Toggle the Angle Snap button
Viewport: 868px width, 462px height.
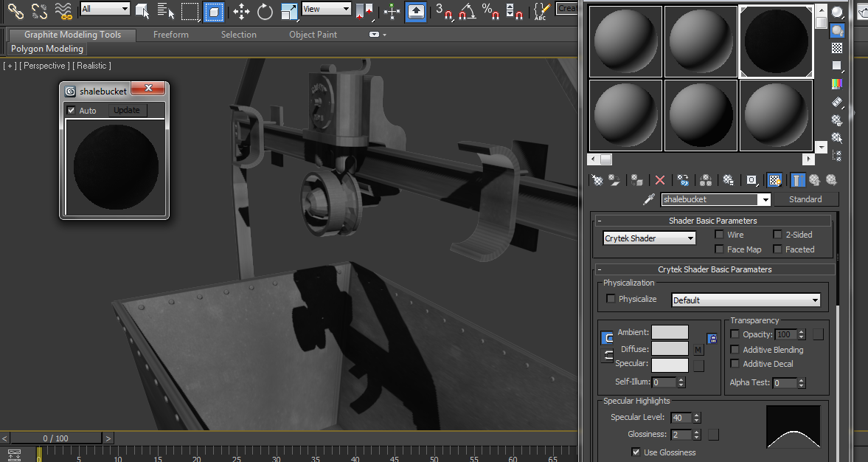coord(468,10)
